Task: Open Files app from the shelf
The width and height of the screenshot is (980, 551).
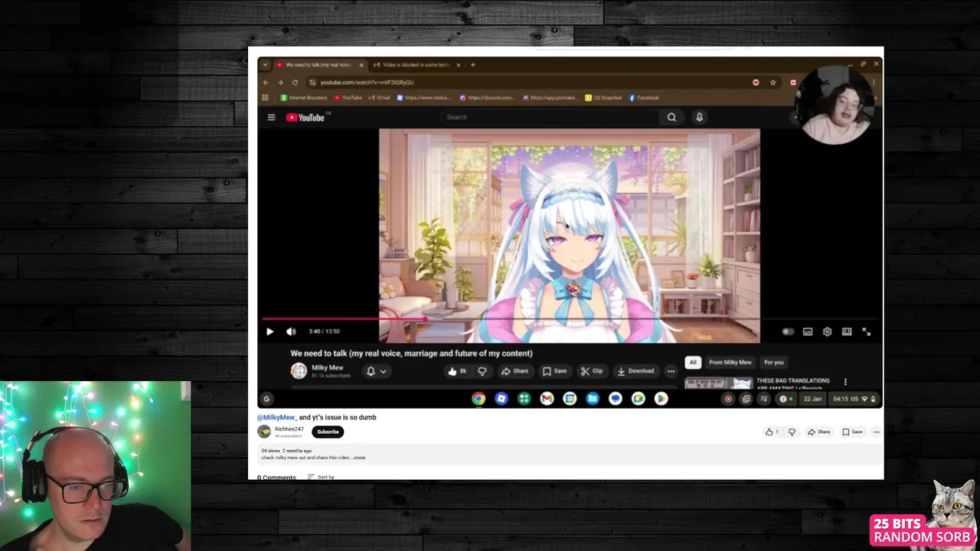Action: point(593,399)
